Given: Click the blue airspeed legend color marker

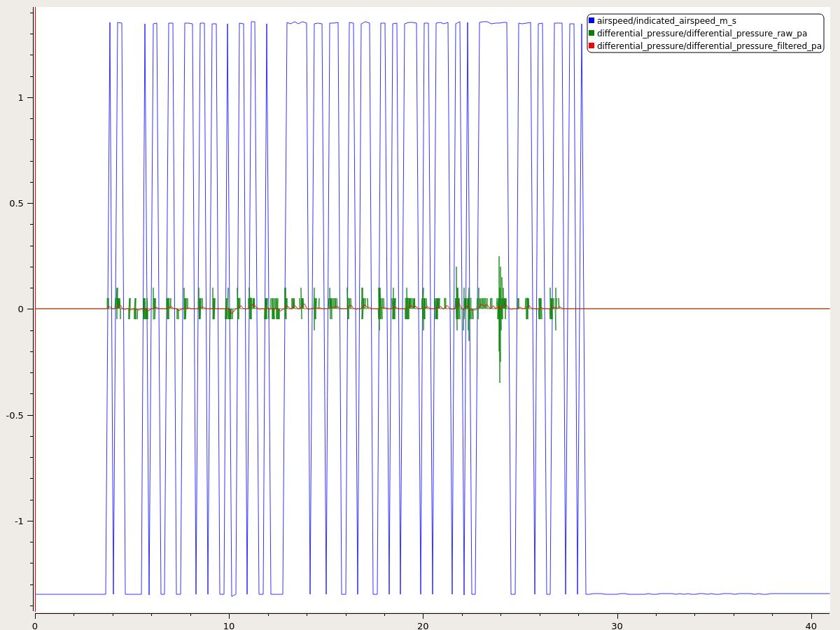Looking at the screenshot, I should (591, 20).
